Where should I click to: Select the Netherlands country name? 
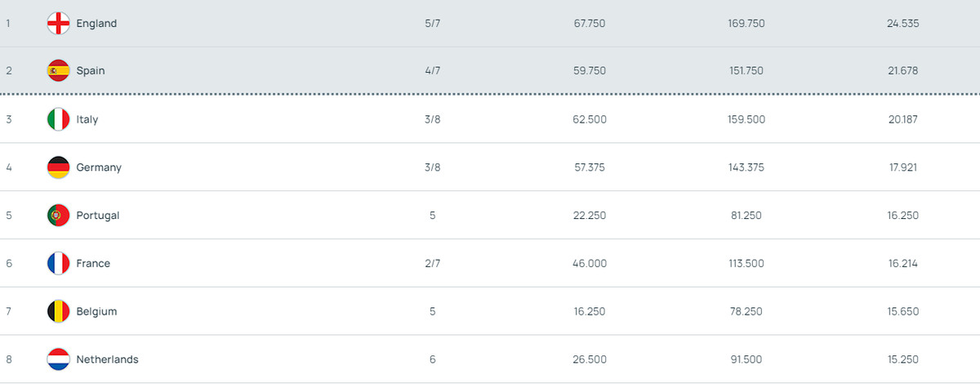[x=107, y=359]
